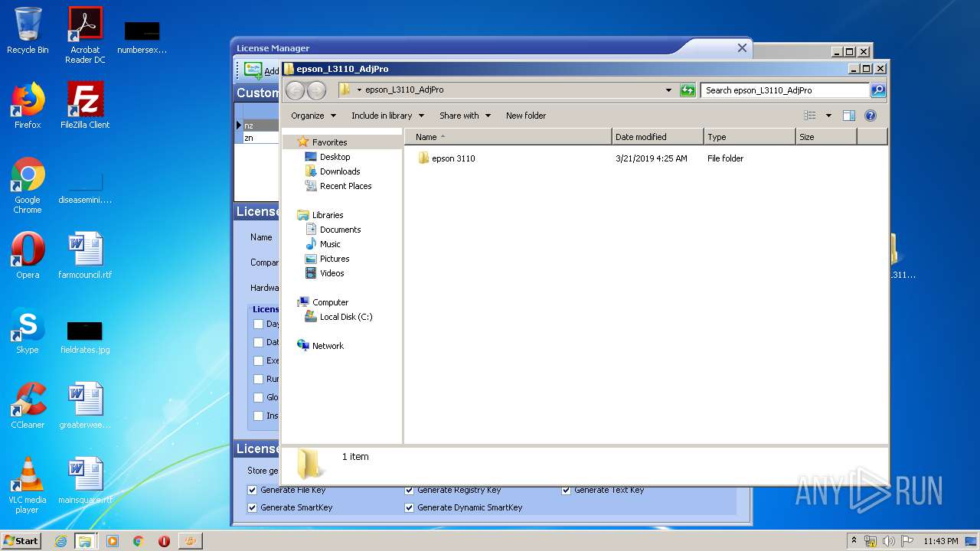
Task: Open Share with dropdown
Action: (x=465, y=116)
